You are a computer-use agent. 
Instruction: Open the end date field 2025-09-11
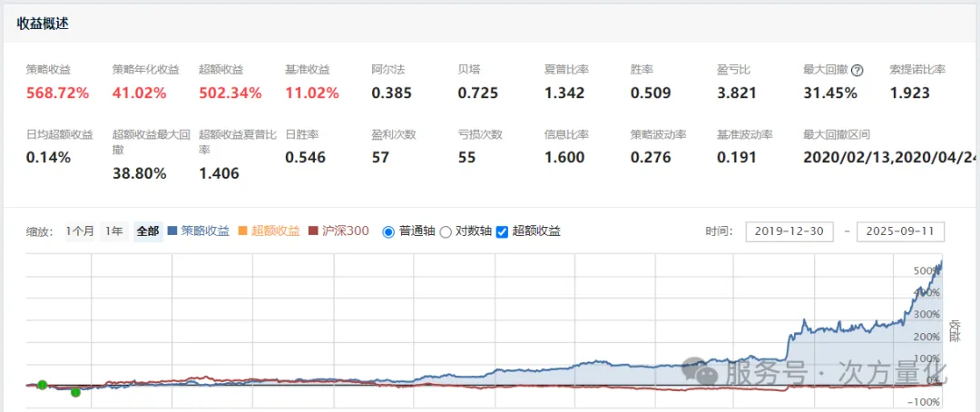[900, 231]
